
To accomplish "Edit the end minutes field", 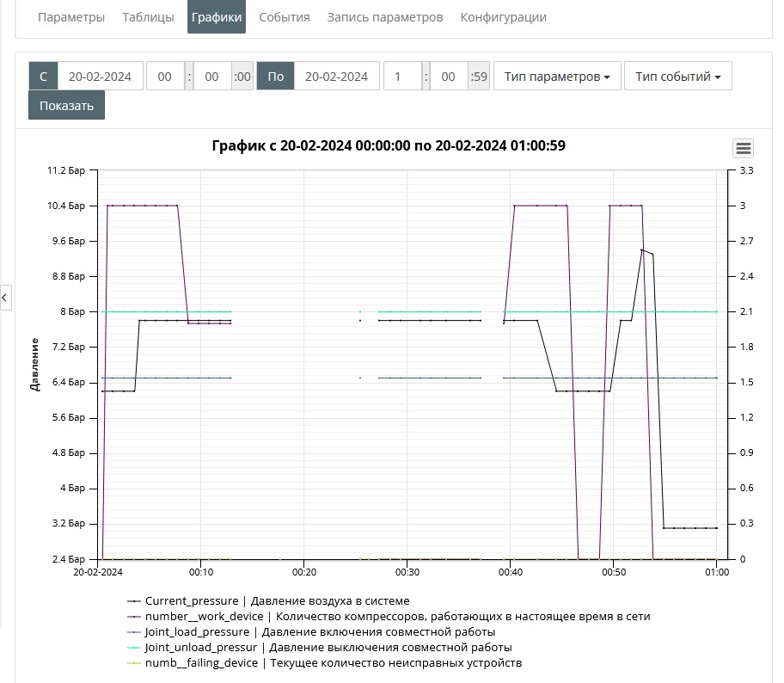I will 449,76.
